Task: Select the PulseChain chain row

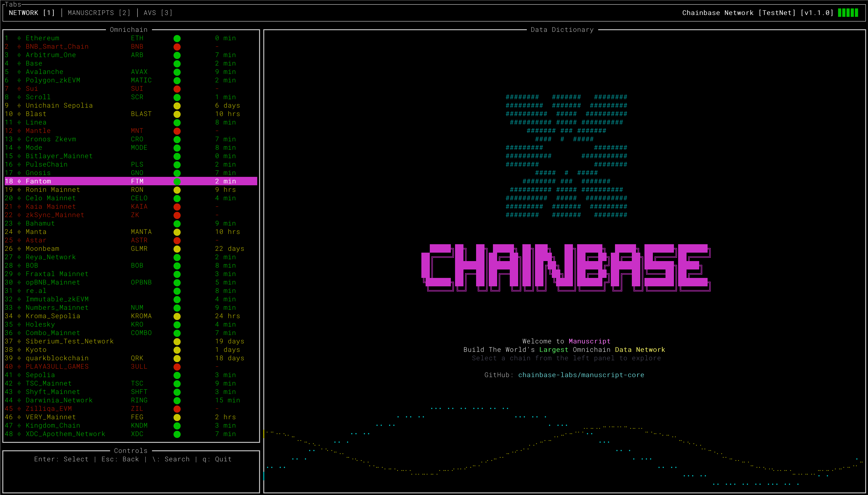Action: pos(131,164)
